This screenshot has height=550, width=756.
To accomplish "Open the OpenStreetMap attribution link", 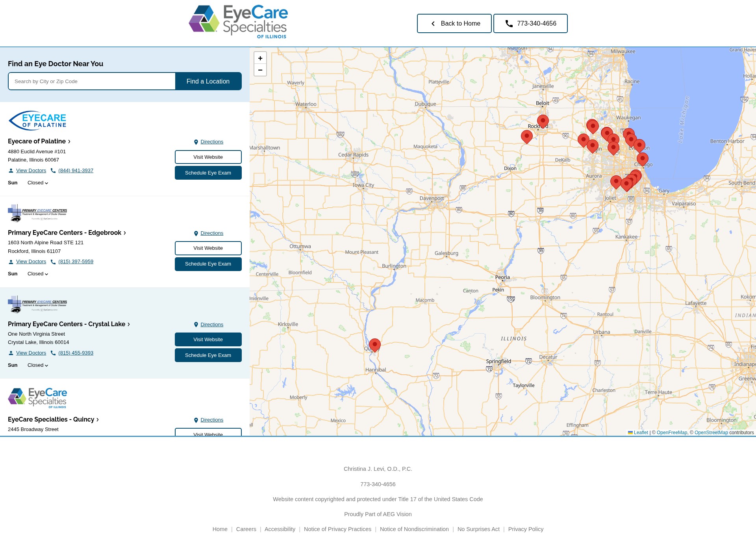I will pos(711,433).
